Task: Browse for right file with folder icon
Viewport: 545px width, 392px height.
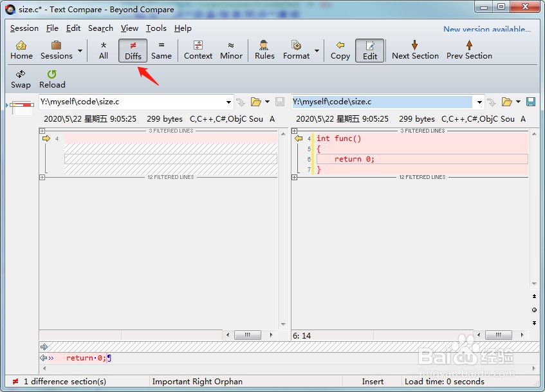Action: point(507,102)
